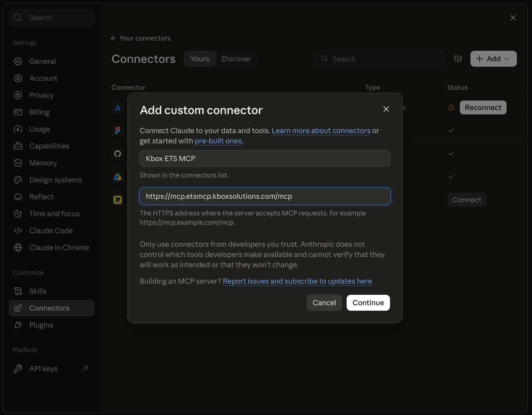Click the GitHub connector icon

click(118, 154)
